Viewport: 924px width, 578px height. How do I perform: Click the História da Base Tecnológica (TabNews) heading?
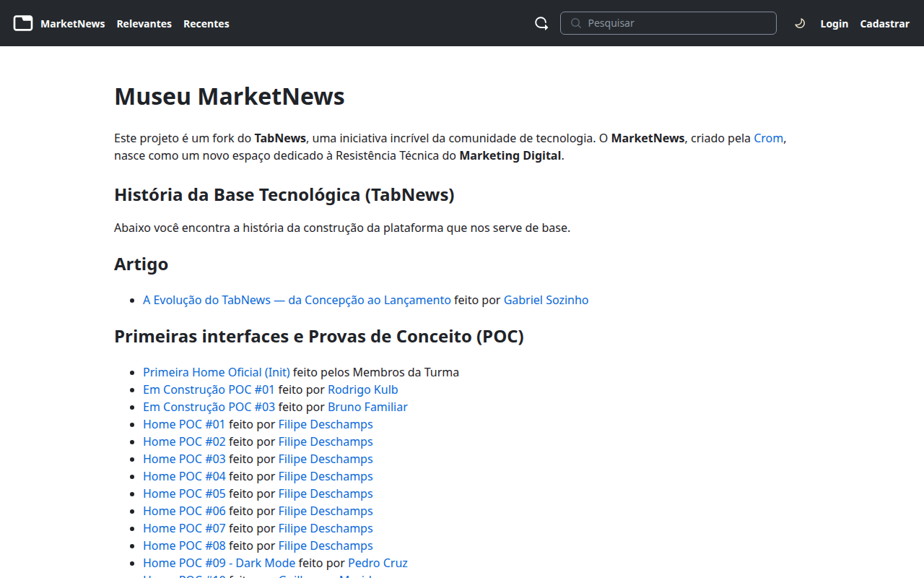[x=284, y=195]
